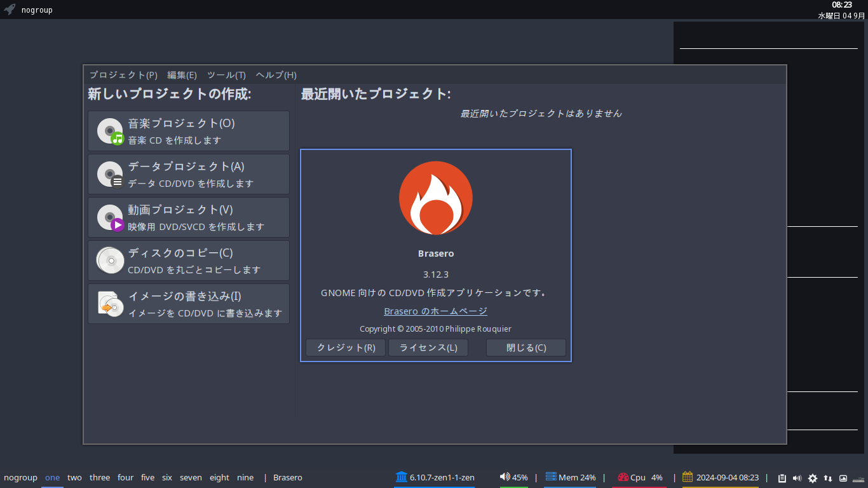Click the clipboard icon in the system tray
This screenshot has height=488, width=868.
782,478
